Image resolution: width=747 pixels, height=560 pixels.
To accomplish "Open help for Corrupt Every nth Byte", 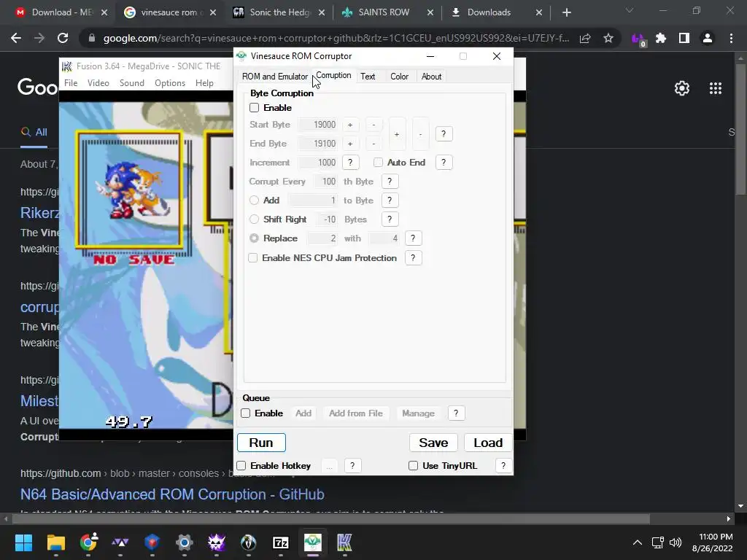I will (390, 182).
